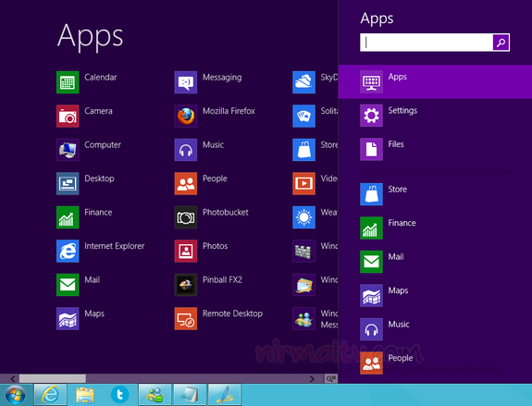Viewport: 532px width, 406px height.
Task: Click the Desktop app icon
Action: [x=68, y=183]
